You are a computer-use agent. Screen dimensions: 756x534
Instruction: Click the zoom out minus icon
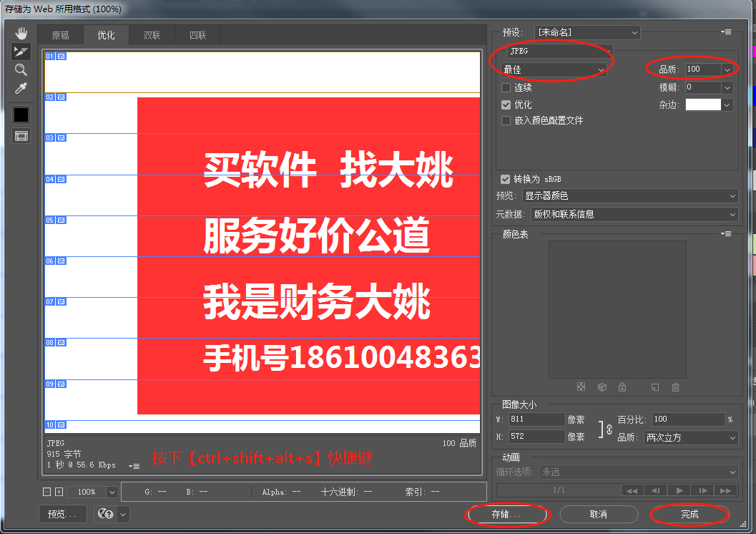tap(46, 492)
